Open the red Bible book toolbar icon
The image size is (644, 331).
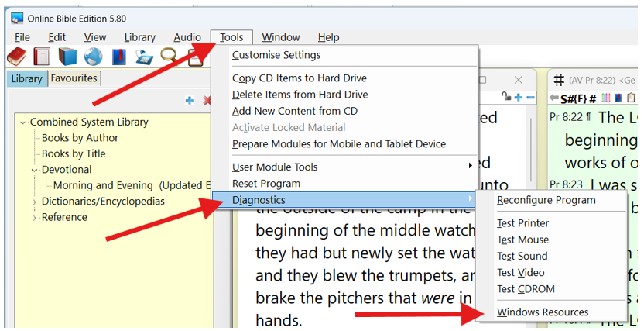pyautogui.click(x=17, y=57)
